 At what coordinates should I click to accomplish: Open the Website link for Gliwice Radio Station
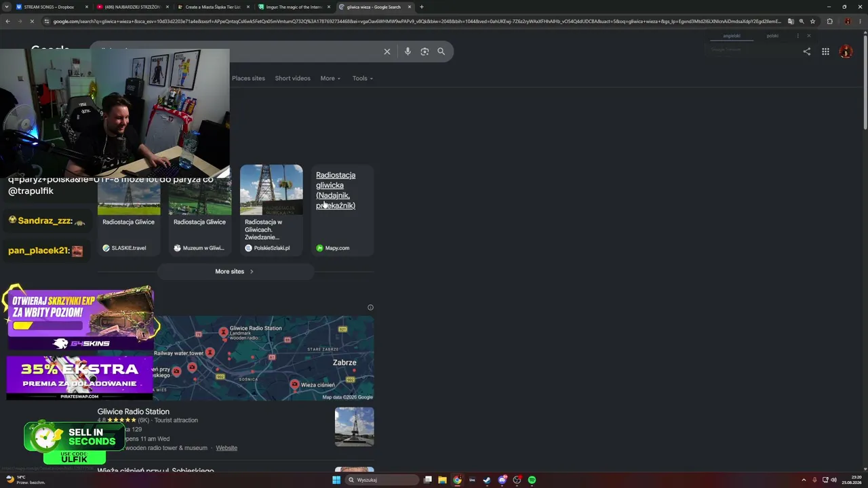(226, 448)
